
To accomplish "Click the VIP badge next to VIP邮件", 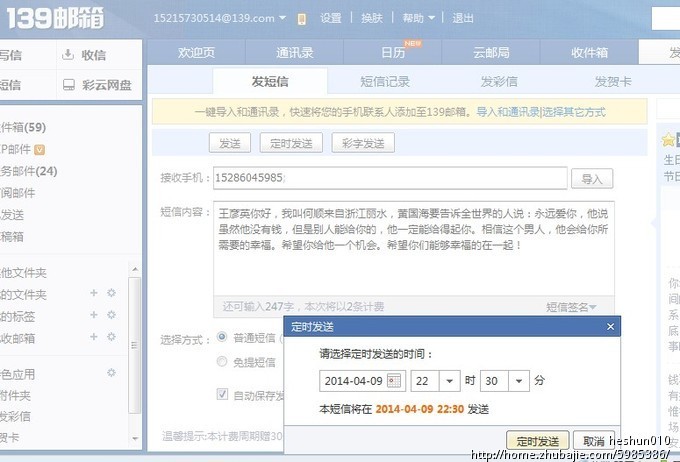I will pyautogui.click(x=39, y=150).
